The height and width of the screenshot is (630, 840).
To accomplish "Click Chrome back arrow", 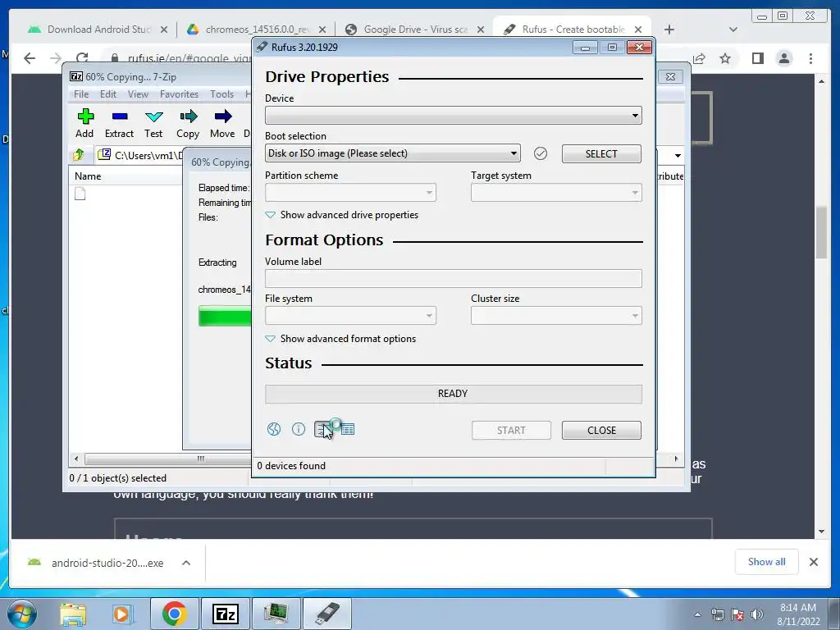I will [x=30, y=58].
